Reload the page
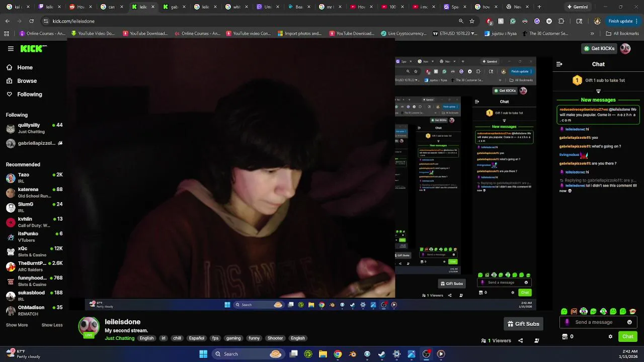The height and width of the screenshot is (362, 644). click(x=31, y=21)
